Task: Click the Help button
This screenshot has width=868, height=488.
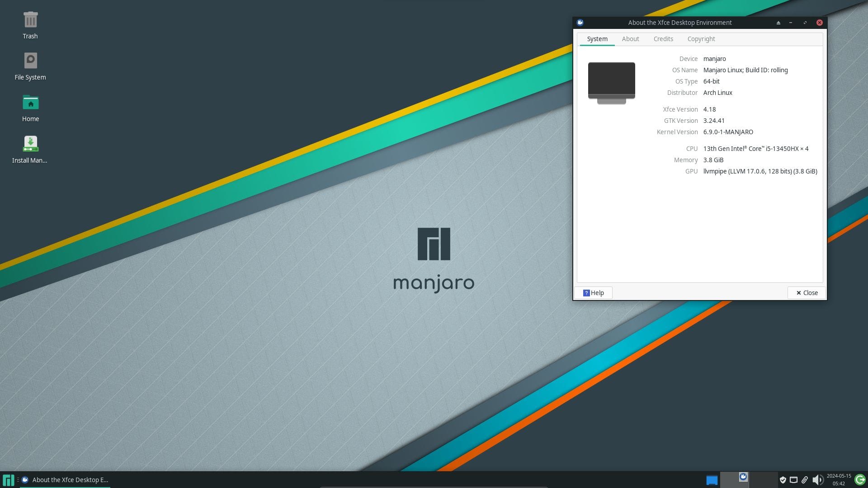Action: coord(593,292)
